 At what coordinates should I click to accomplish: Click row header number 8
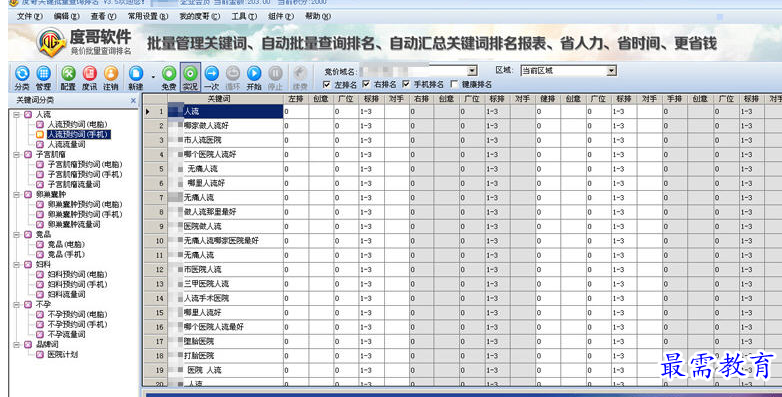(156, 212)
